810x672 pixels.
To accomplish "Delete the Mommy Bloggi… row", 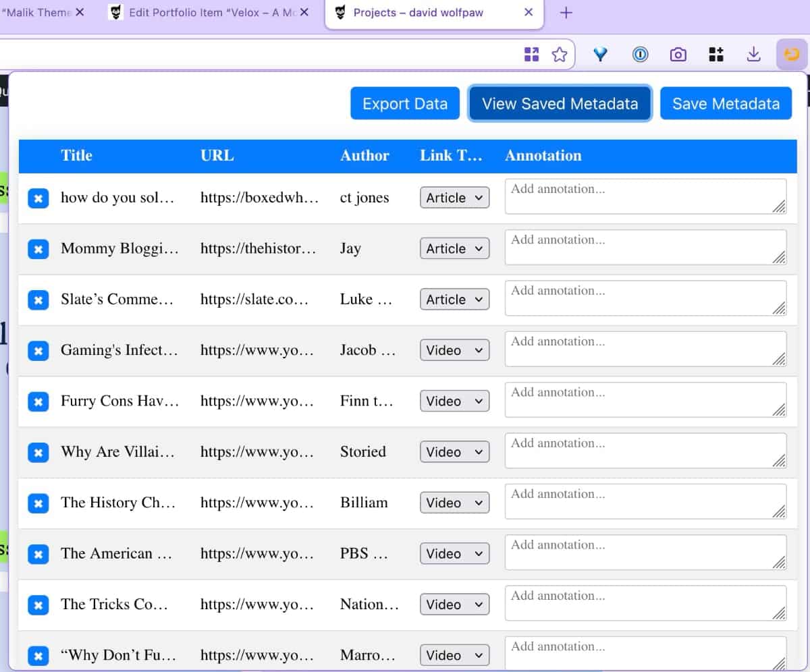I will 38,249.
